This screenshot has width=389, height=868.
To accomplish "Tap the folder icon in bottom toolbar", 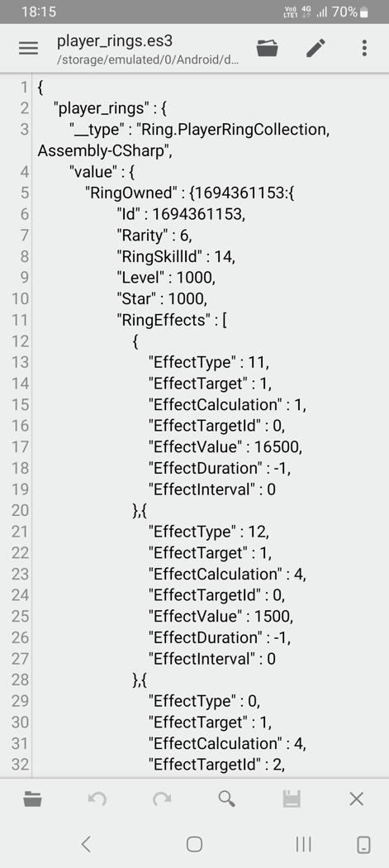I will point(33,799).
